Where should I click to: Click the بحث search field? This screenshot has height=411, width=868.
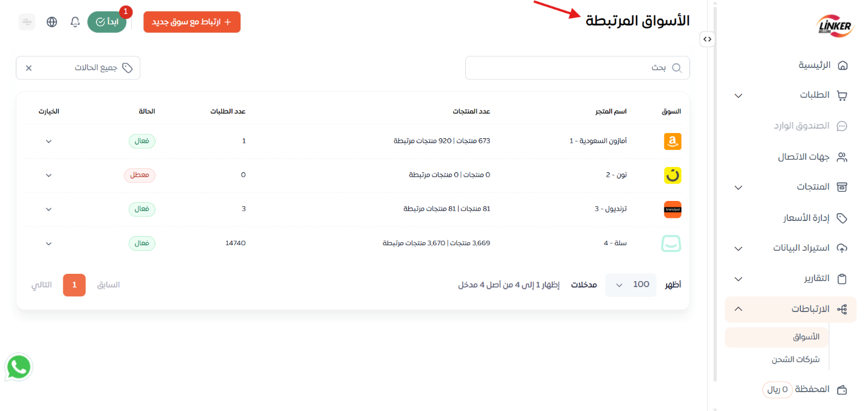[x=577, y=67]
